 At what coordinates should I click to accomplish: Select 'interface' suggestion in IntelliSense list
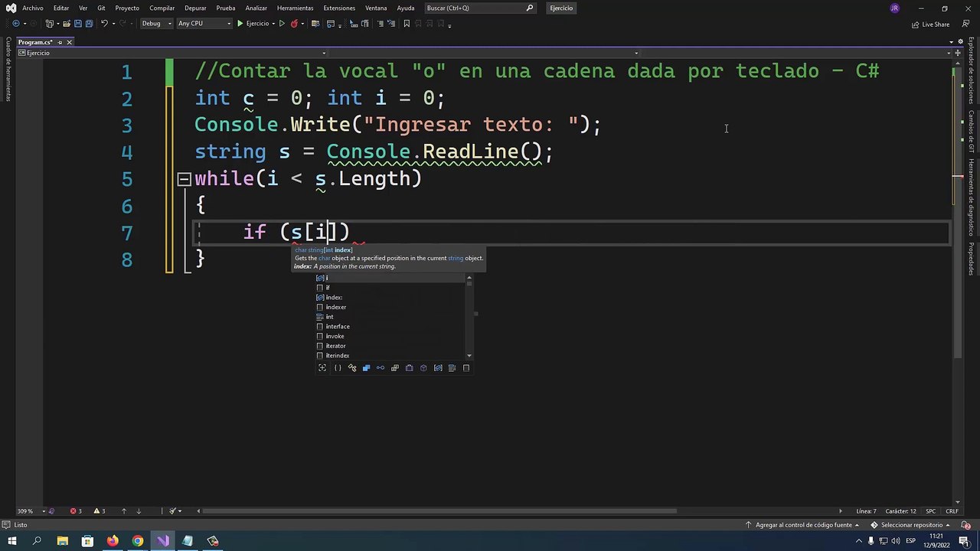point(391,327)
